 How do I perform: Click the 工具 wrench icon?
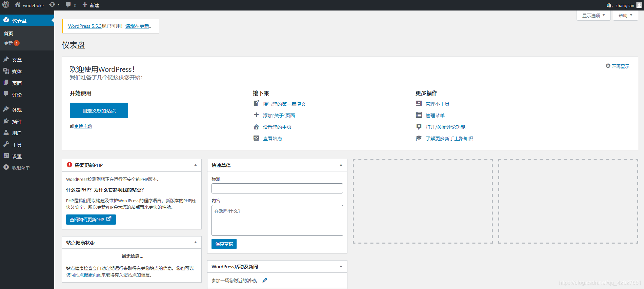[6, 144]
